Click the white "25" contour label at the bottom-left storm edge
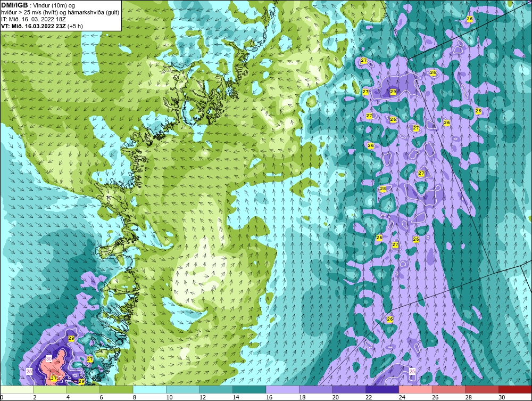 point(29,372)
